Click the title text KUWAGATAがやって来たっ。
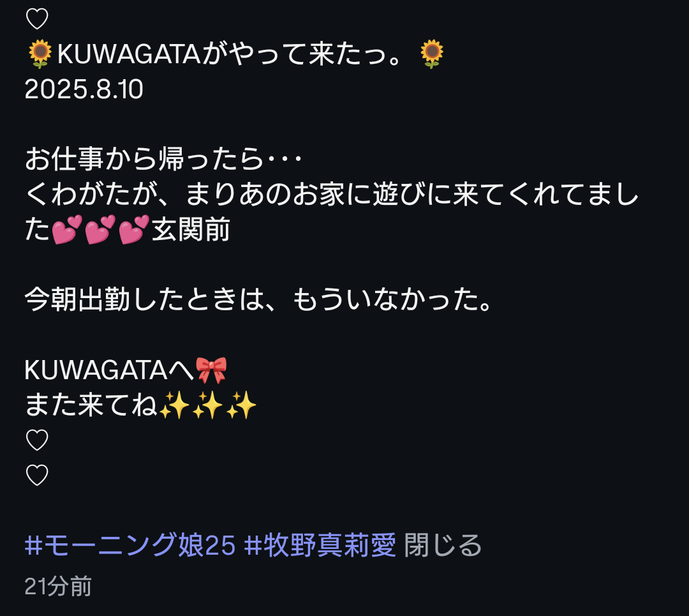Screen dimensions: 689x616 pos(230,54)
